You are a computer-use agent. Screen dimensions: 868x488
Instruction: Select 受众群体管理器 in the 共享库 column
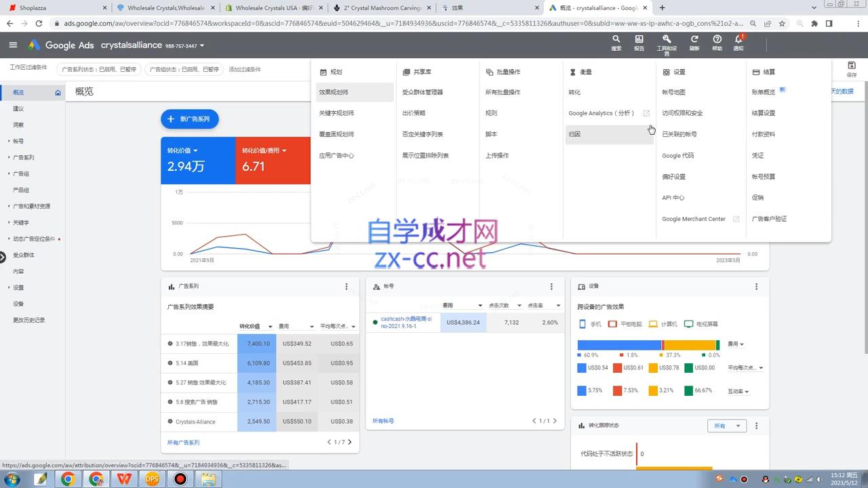pyautogui.click(x=422, y=92)
